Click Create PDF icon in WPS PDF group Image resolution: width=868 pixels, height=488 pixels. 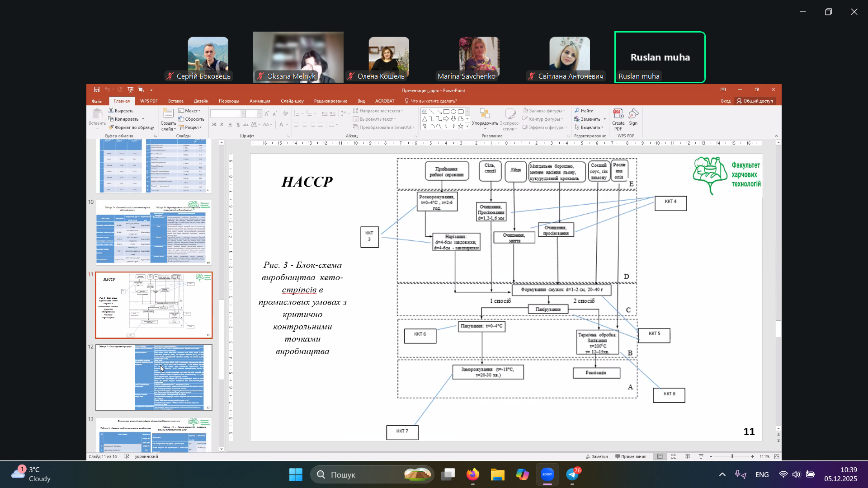pyautogui.click(x=618, y=114)
